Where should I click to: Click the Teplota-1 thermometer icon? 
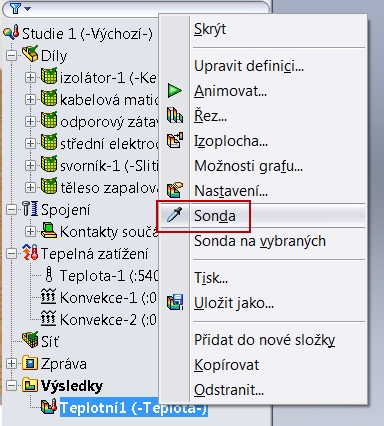[x=49, y=275]
